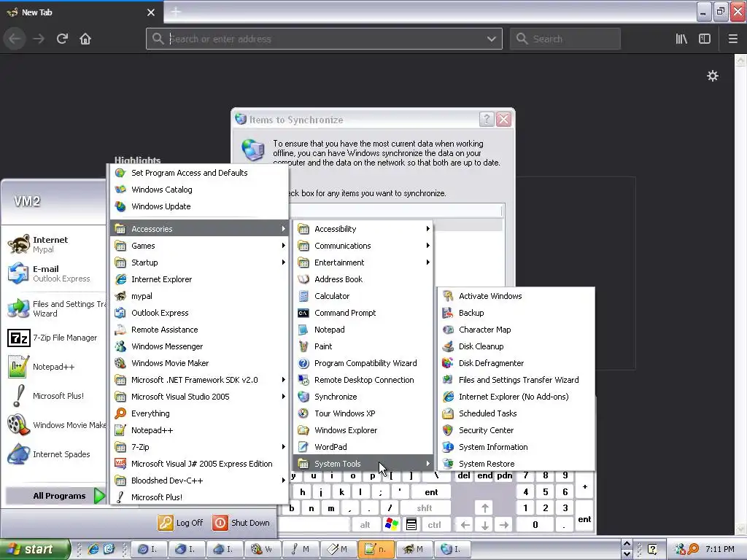This screenshot has height=560, width=747.
Task: Choose Set Program Access and Defaults
Action: click(x=199, y=173)
